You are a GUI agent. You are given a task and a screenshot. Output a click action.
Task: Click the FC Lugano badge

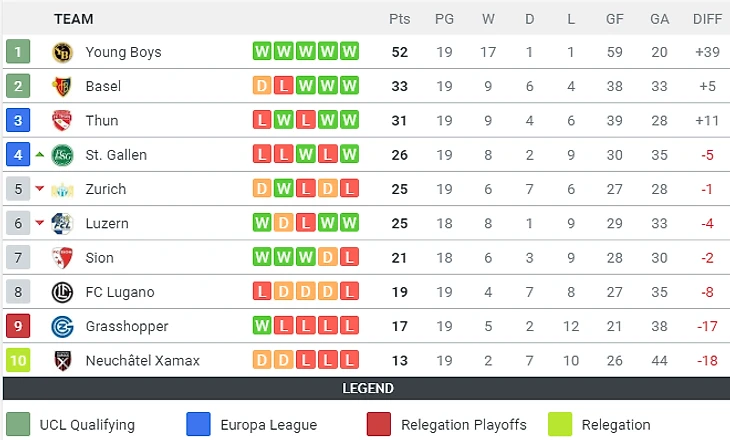coord(63,292)
